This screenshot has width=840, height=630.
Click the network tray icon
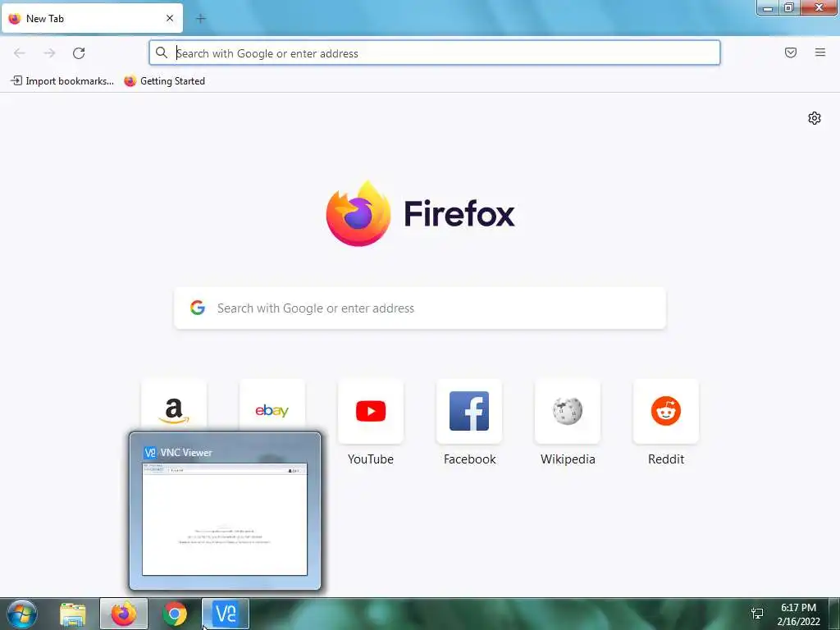(757, 614)
